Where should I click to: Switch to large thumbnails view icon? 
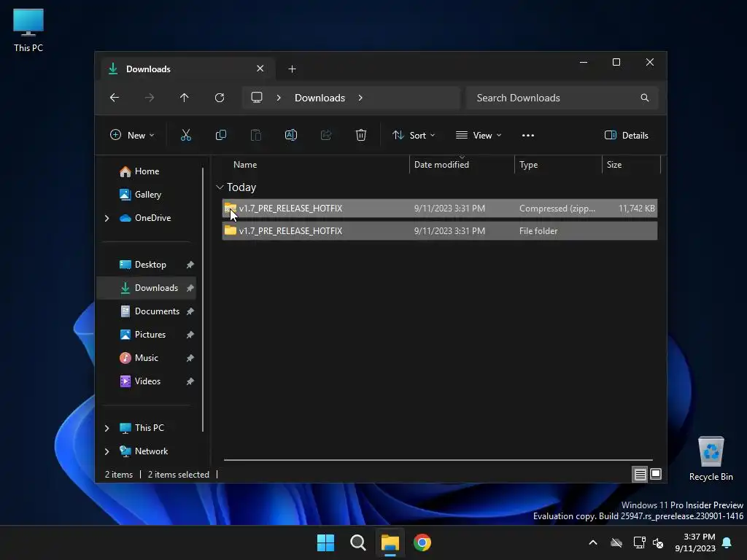pos(656,474)
